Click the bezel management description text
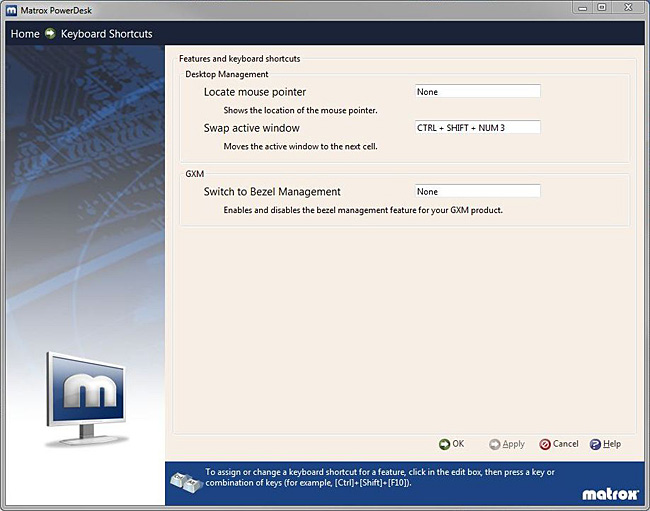The height and width of the screenshot is (511, 650). point(363,210)
